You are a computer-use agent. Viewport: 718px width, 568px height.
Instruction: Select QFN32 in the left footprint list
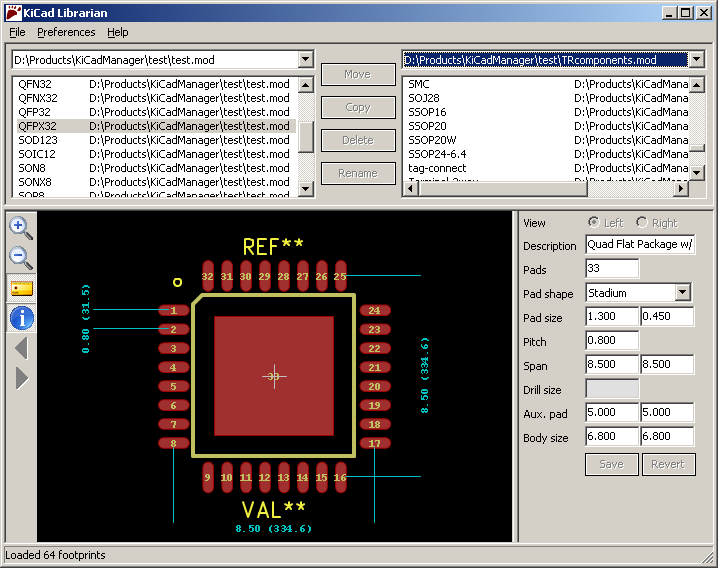pyautogui.click(x=156, y=84)
